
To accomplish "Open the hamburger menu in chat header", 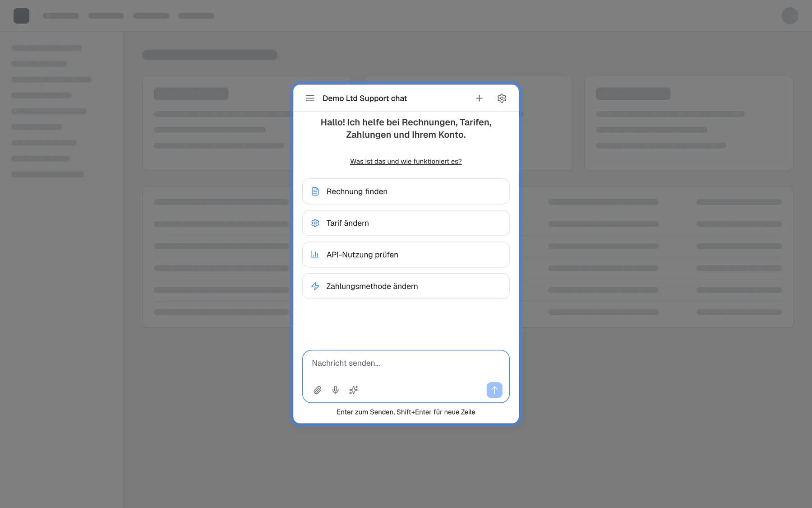I will click(310, 98).
